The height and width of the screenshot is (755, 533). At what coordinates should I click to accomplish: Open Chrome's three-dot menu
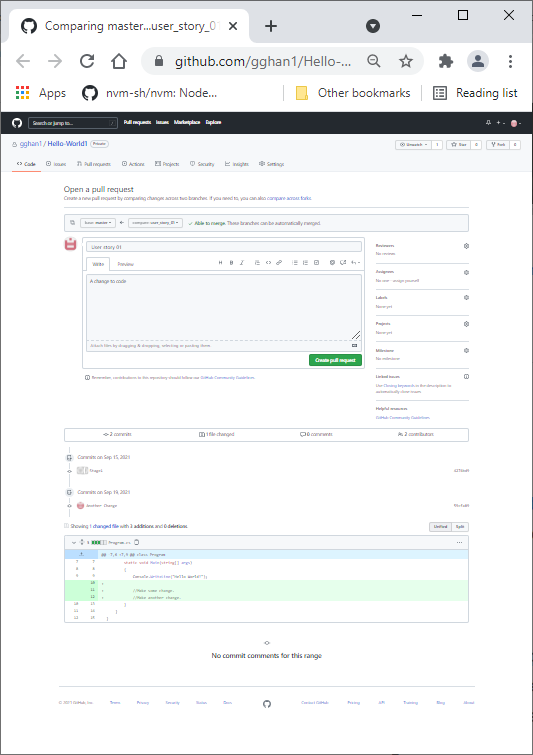pyautogui.click(x=510, y=61)
